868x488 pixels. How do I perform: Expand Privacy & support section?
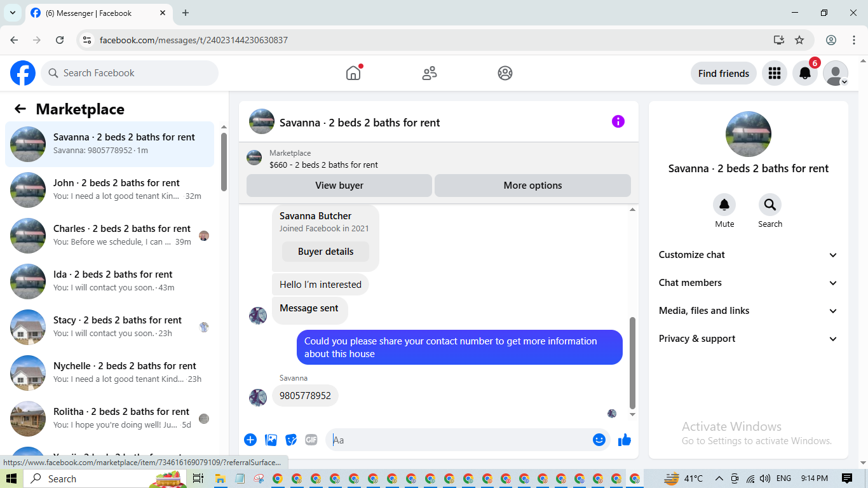(749, 339)
